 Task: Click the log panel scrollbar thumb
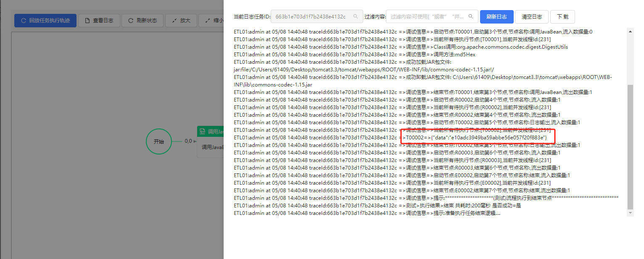point(630,147)
